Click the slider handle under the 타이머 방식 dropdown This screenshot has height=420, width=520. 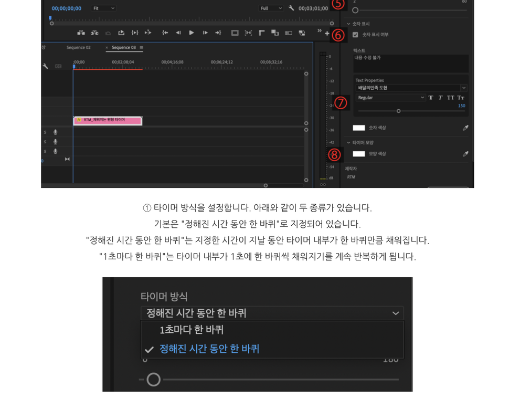pyautogui.click(x=154, y=379)
